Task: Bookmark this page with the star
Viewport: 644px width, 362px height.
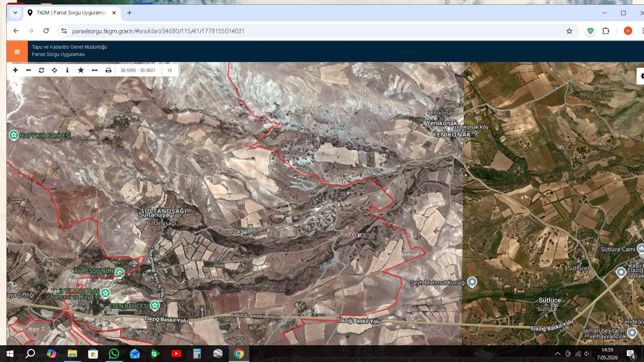Action: coord(569,31)
